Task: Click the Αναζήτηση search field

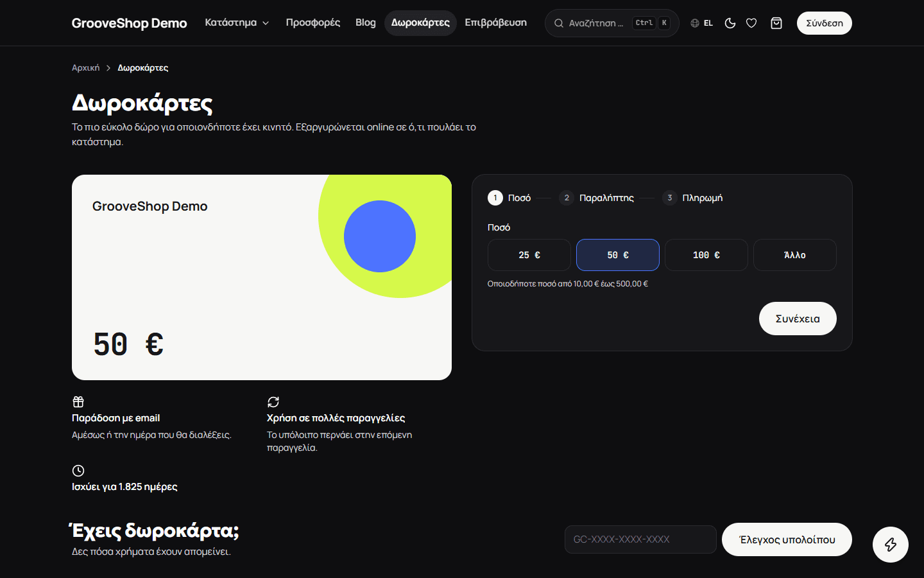Action: (612, 23)
